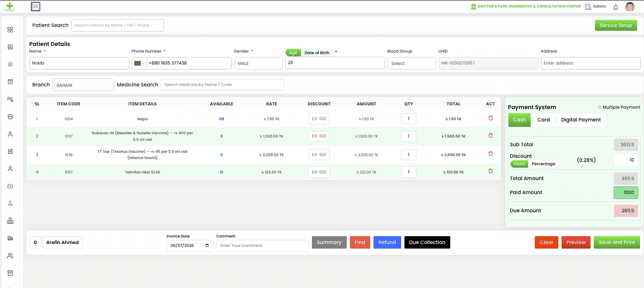
Task: Select Fixed discount type
Action: tap(519, 164)
